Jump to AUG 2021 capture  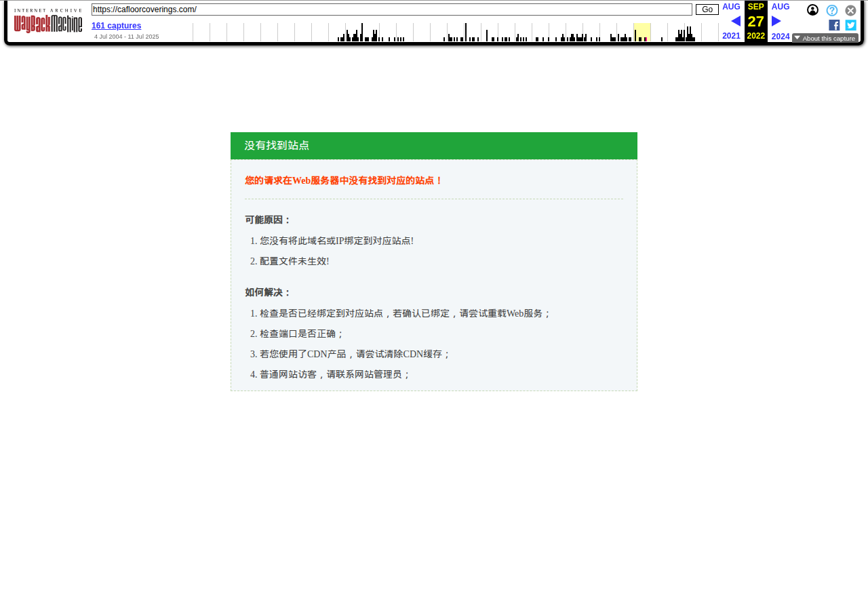coord(731,7)
